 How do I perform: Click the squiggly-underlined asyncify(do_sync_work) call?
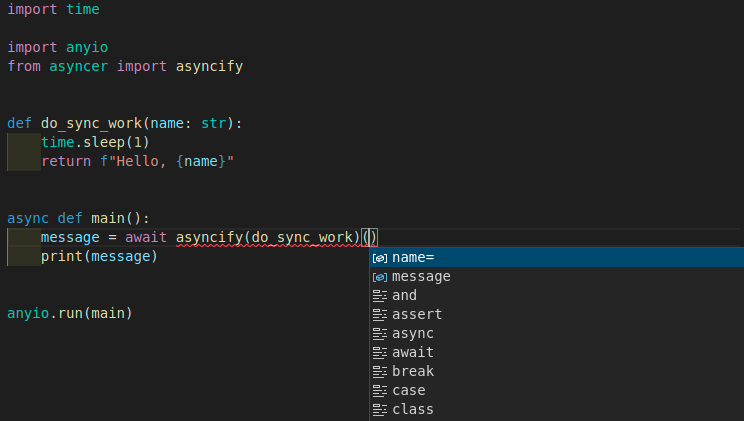click(x=267, y=238)
